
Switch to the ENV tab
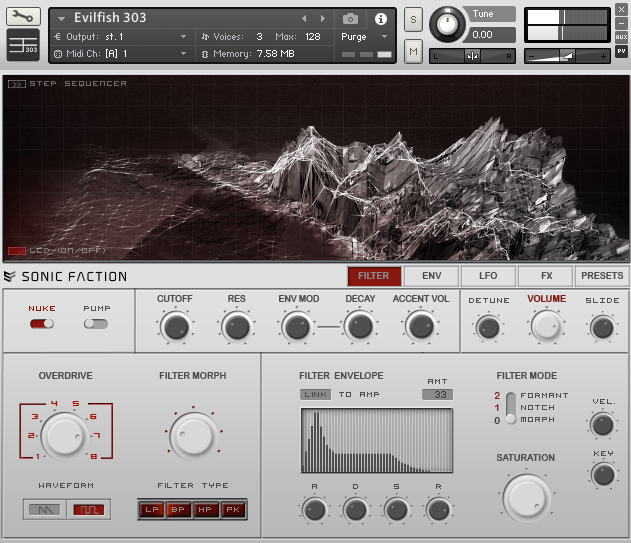[x=431, y=276]
